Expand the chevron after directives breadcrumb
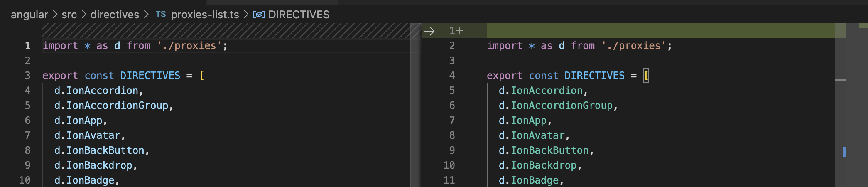 click(146, 15)
